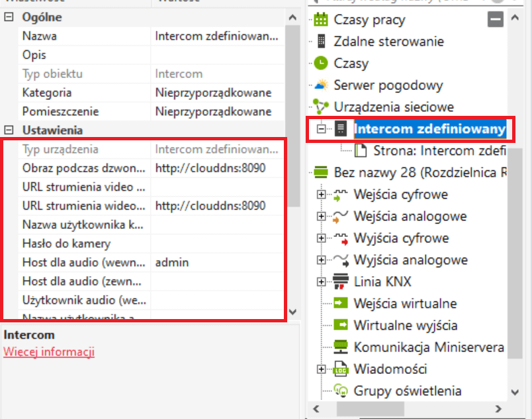Click the Grupy oświetlenia icon
The image size is (532, 419).
341,391
